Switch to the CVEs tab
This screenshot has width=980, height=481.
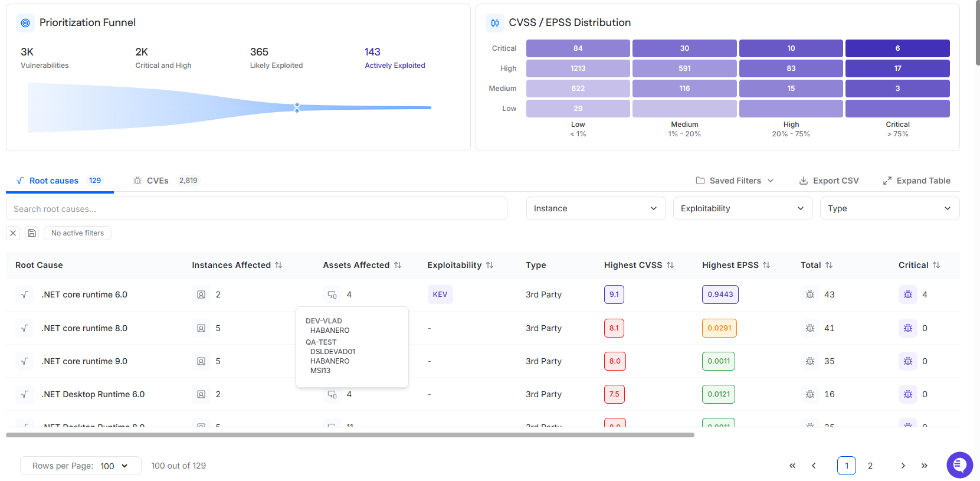tap(158, 181)
